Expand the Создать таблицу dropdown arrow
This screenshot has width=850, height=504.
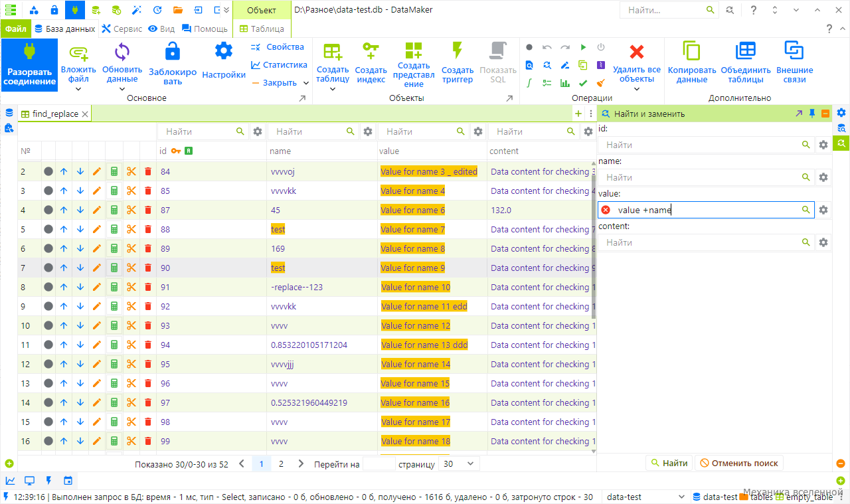pyautogui.click(x=332, y=89)
